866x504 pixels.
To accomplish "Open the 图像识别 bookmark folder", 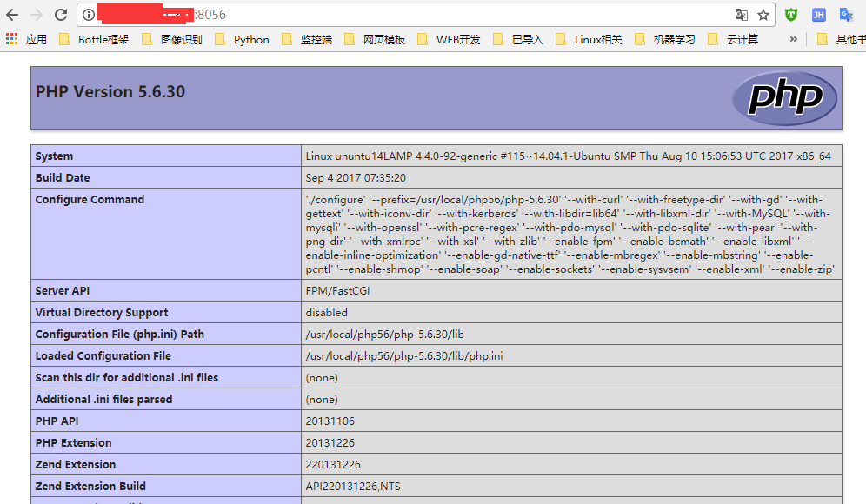I will [x=172, y=39].
